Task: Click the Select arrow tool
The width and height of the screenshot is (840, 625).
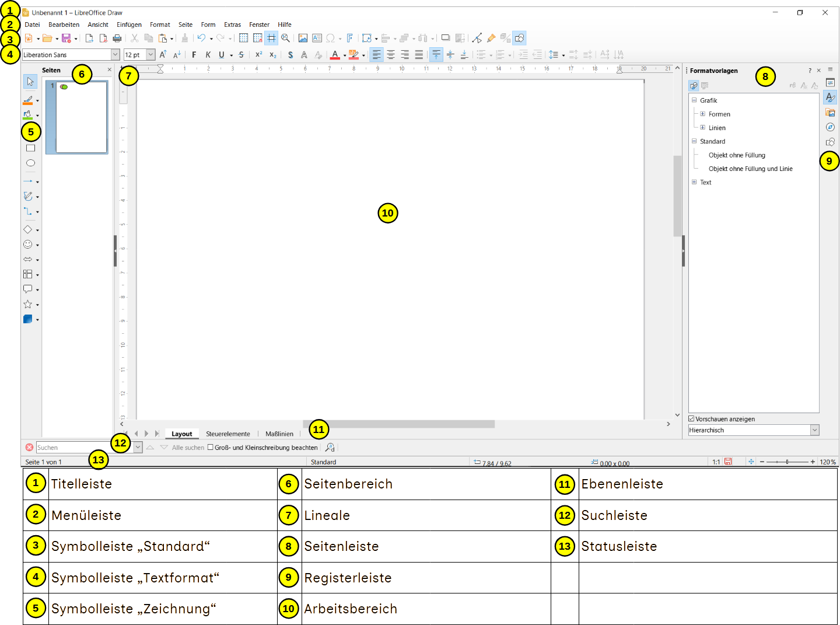Action: coord(30,82)
